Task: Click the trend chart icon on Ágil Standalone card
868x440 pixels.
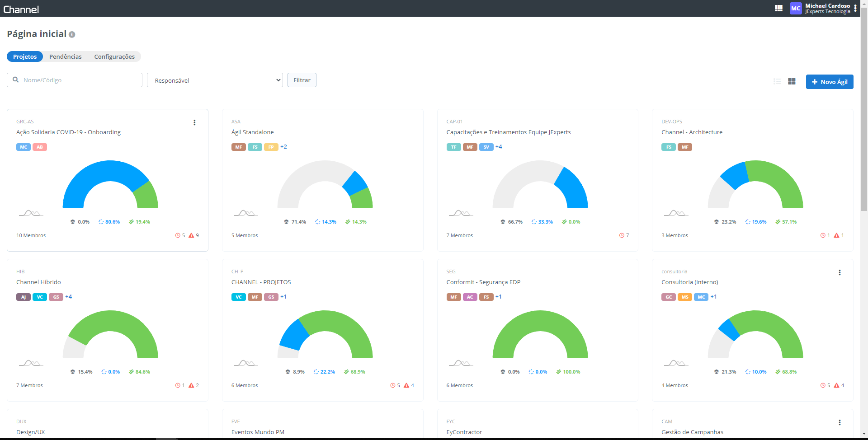Action: click(245, 213)
